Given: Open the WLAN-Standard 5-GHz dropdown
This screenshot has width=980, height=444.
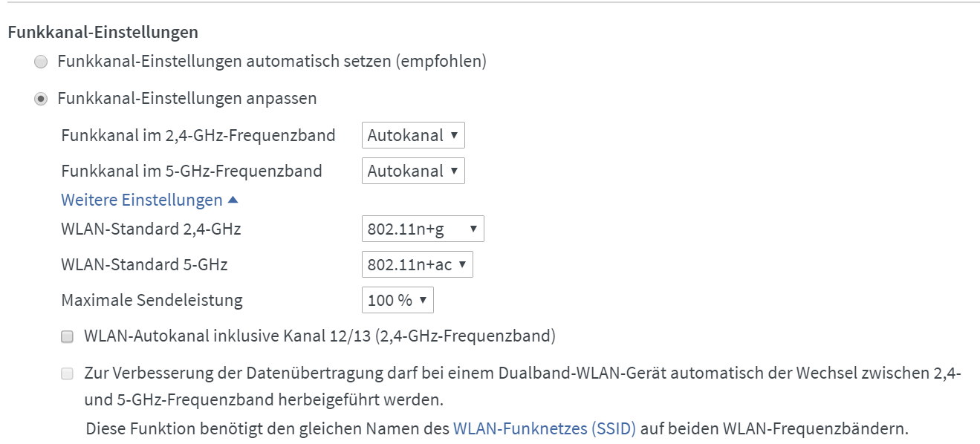Looking at the screenshot, I should point(416,264).
